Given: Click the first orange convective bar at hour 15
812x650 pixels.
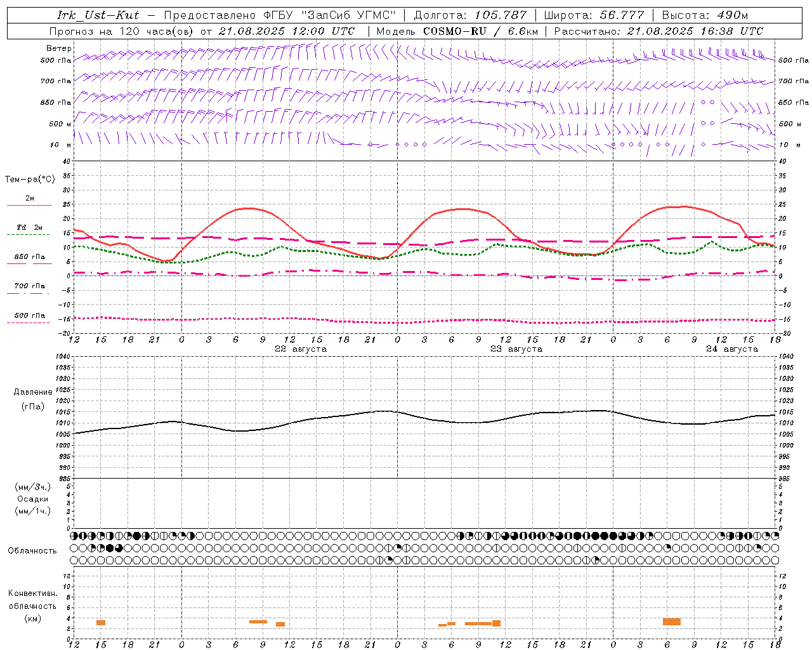Looking at the screenshot, I should coord(101,623).
